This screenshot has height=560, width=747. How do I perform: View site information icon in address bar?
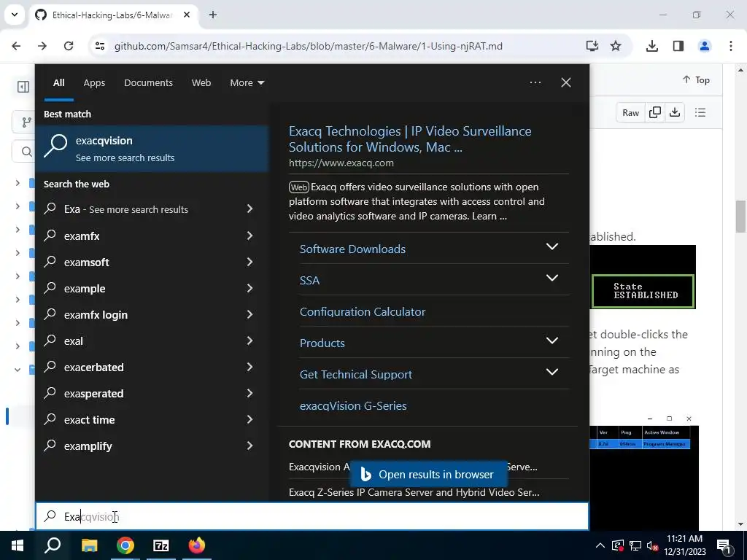100,46
